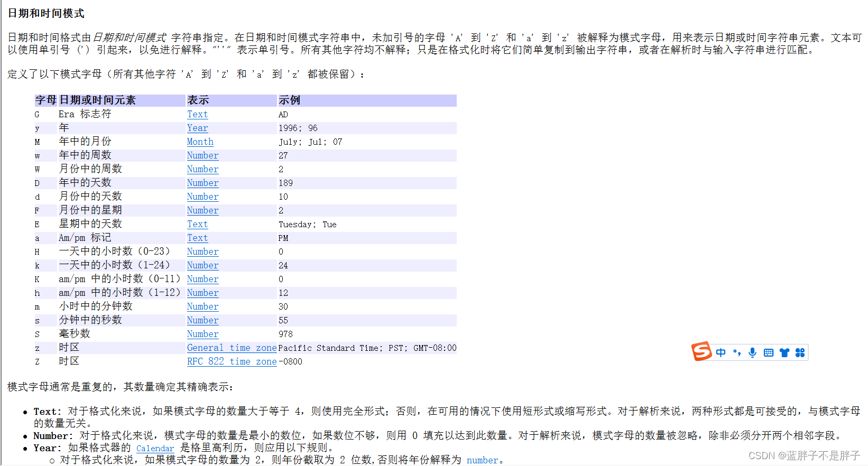
Task: Click the 年中的月份 cell
Action: (85, 142)
